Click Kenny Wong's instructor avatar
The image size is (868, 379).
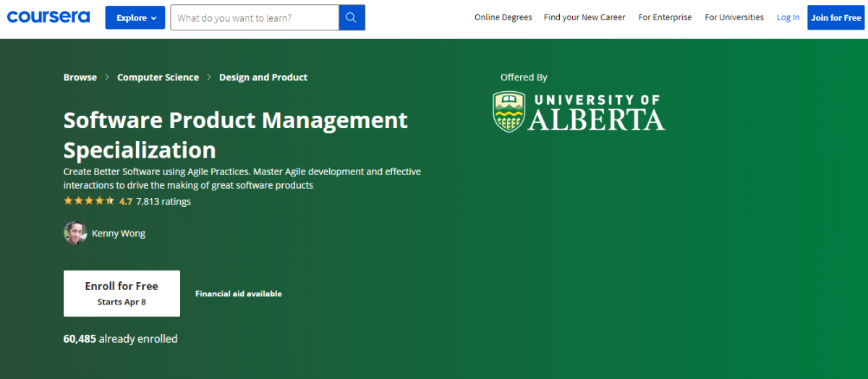(x=75, y=233)
